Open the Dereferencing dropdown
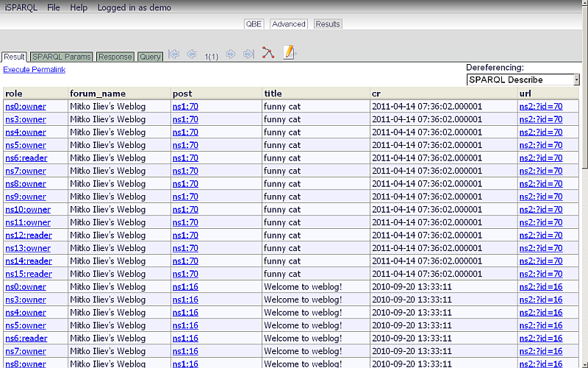 tap(523, 79)
